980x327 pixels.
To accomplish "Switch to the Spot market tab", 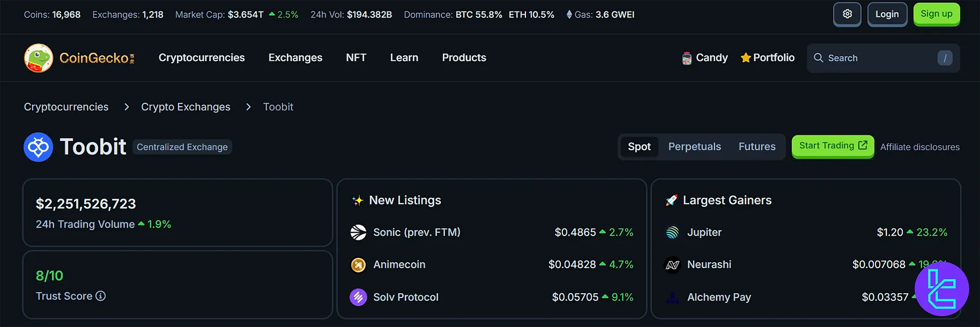I will 639,147.
